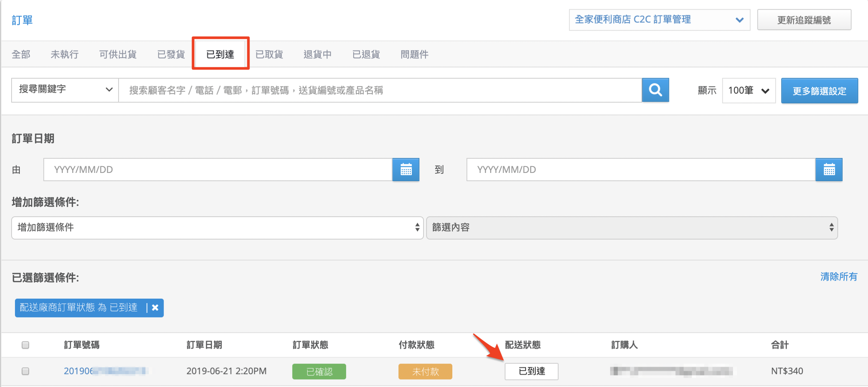Viewport: 868px width, 387px height.
Task: Click the start date YYYY/MM/DD field
Action: (x=218, y=170)
